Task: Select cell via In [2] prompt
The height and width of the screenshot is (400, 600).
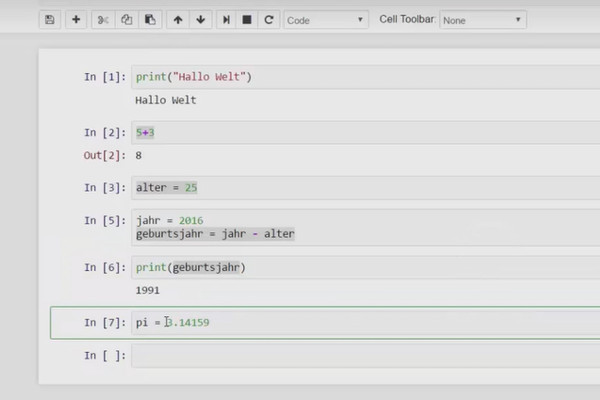Action: (105, 133)
